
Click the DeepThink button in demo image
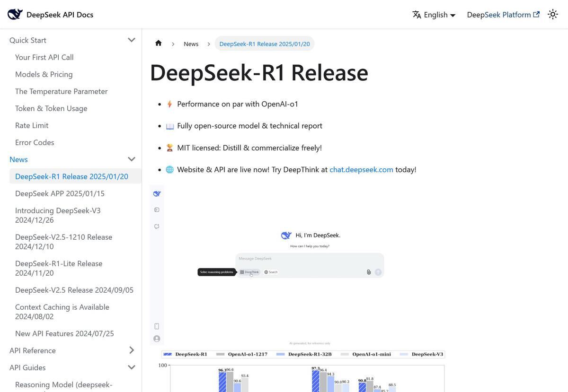(x=249, y=272)
